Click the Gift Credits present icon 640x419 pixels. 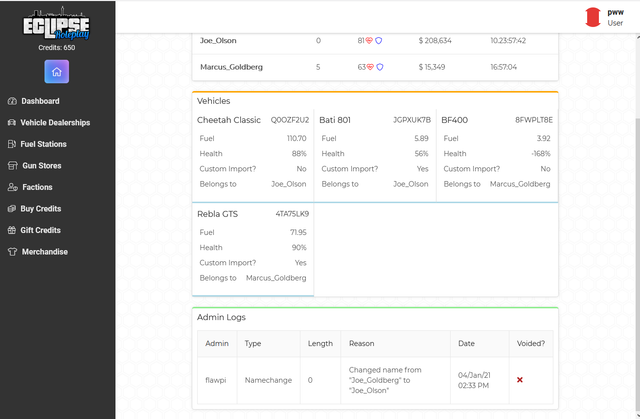[x=12, y=230]
